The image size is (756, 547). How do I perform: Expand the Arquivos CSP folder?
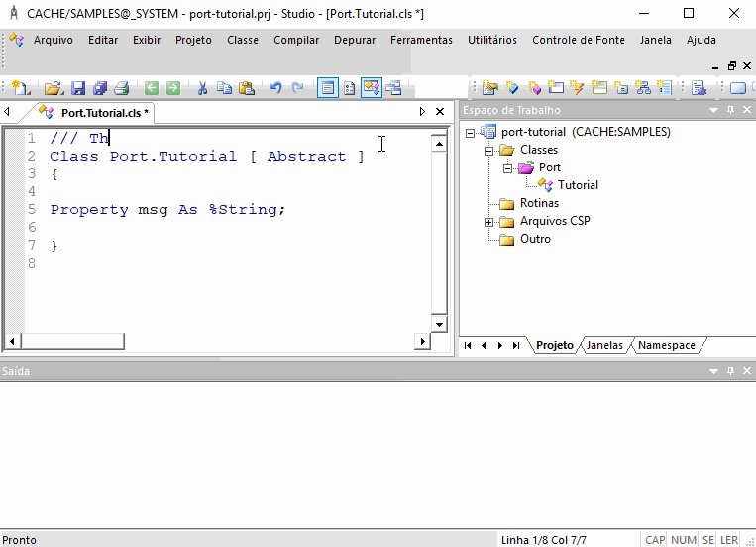[x=488, y=222]
